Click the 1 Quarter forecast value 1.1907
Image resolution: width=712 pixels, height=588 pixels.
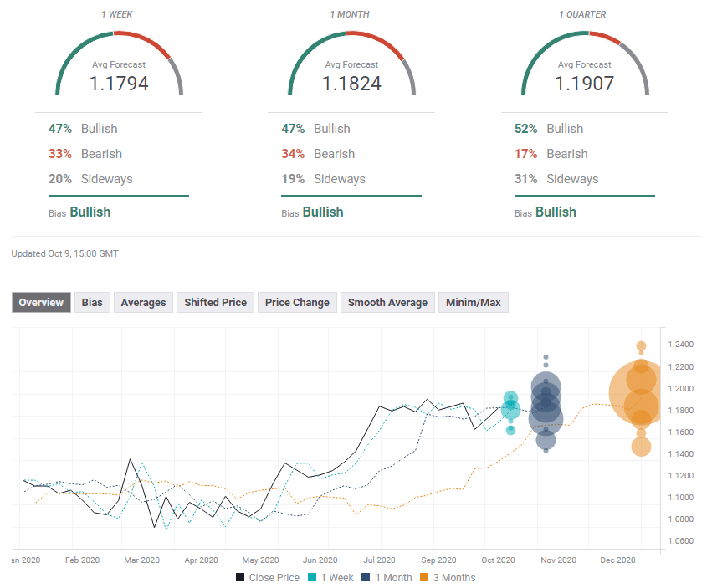[584, 84]
